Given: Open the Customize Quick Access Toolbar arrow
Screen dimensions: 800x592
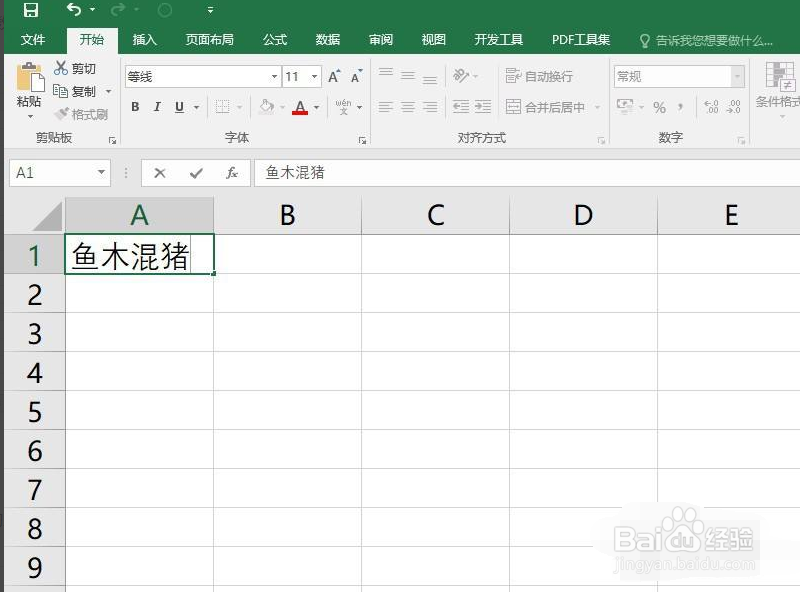Looking at the screenshot, I should (210, 10).
